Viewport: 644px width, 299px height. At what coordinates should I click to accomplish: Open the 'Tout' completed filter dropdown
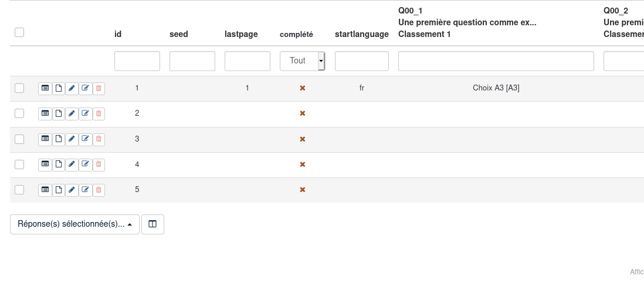[x=302, y=61]
